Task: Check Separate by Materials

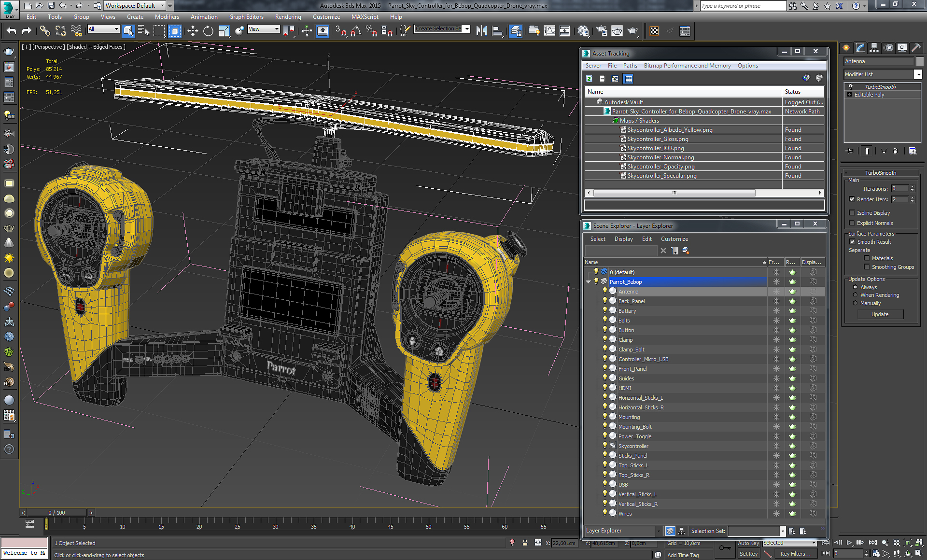Action: (x=867, y=258)
